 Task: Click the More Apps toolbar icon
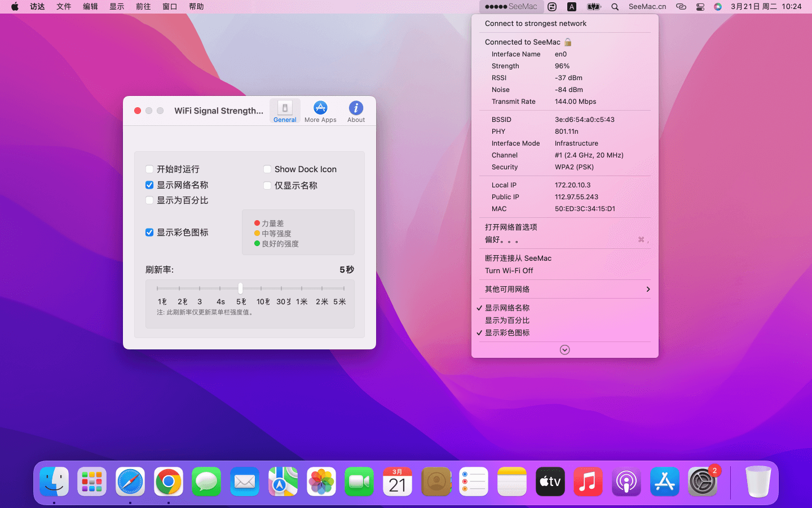(320, 108)
